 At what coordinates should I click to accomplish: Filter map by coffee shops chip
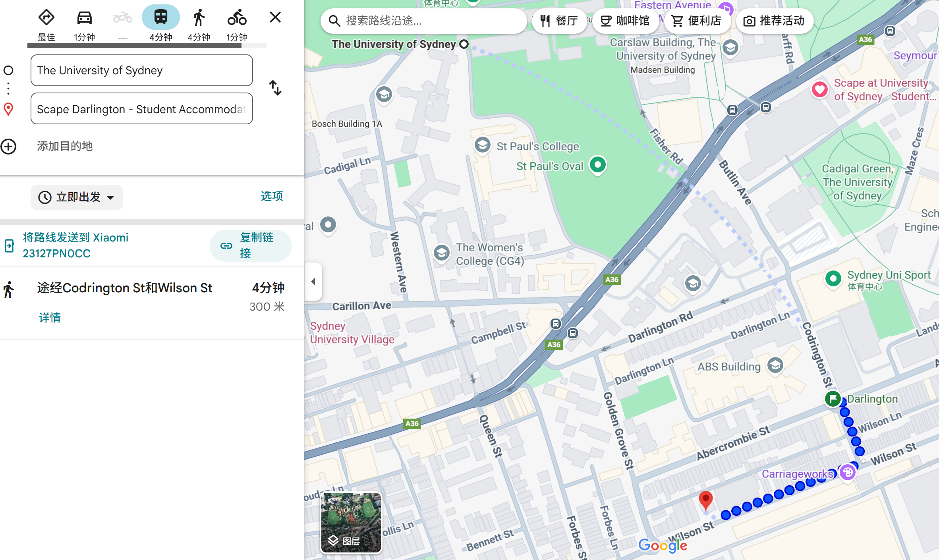[625, 21]
